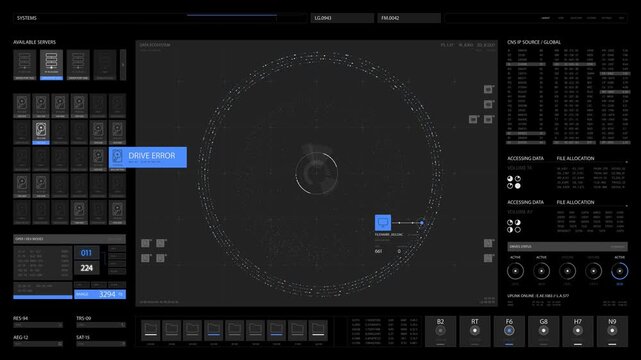The image size is (641, 360).
Task: Select the blue-highlighted hard drive in the grid
Action: (41, 132)
